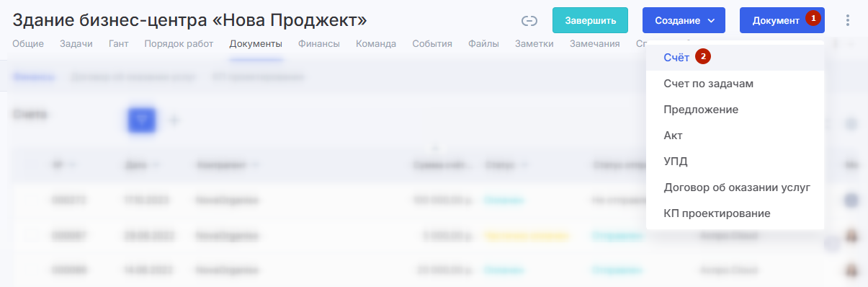868x287 pixels.
Task: Select КП проектирование option
Action: click(717, 213)
